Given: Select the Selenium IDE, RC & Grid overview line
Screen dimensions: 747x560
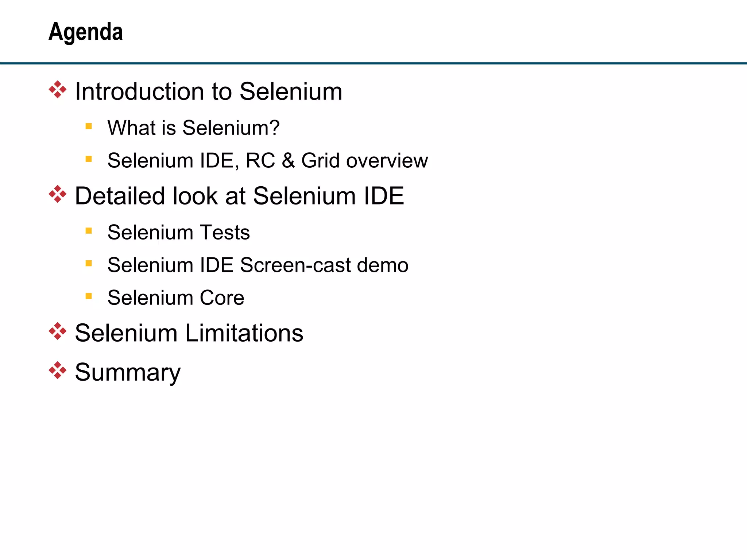Looking at the screenshot, I should coord(268,160).
